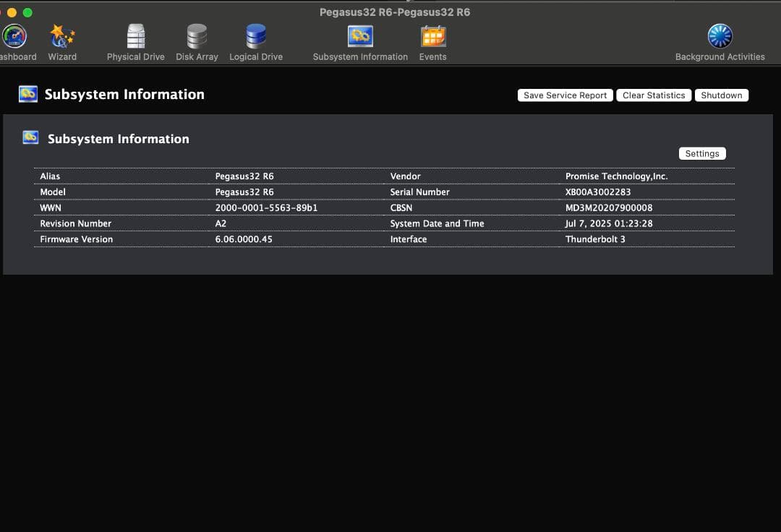Select the serial number value XB00A3002283
The image size is (781, 532).
[597, 192]
